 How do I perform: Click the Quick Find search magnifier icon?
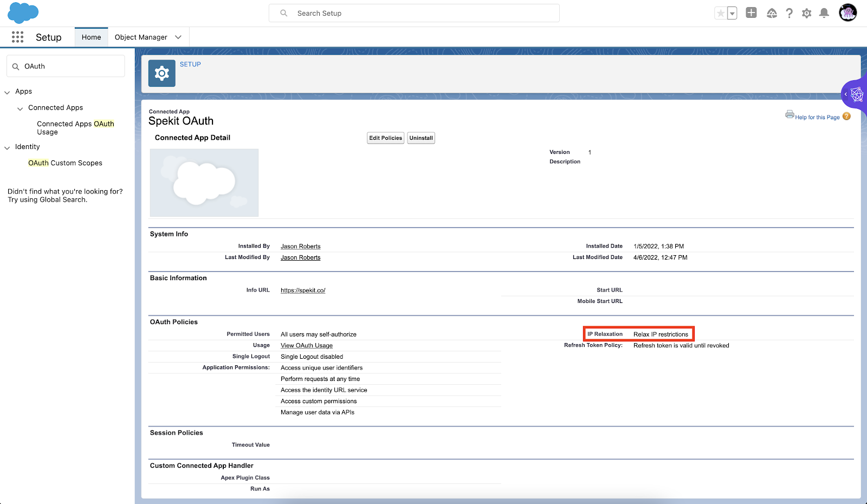(16, 67)
